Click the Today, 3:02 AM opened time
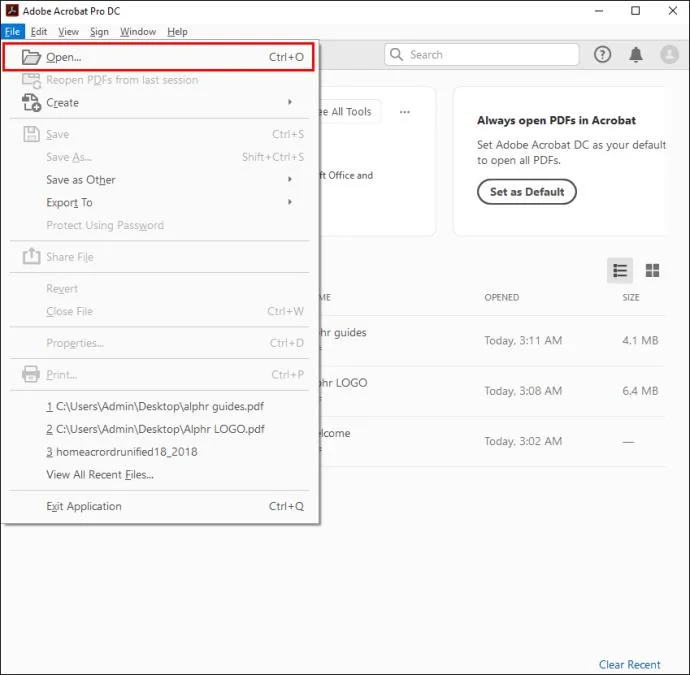Screen dimensions: 690x675 coord(523,441)
